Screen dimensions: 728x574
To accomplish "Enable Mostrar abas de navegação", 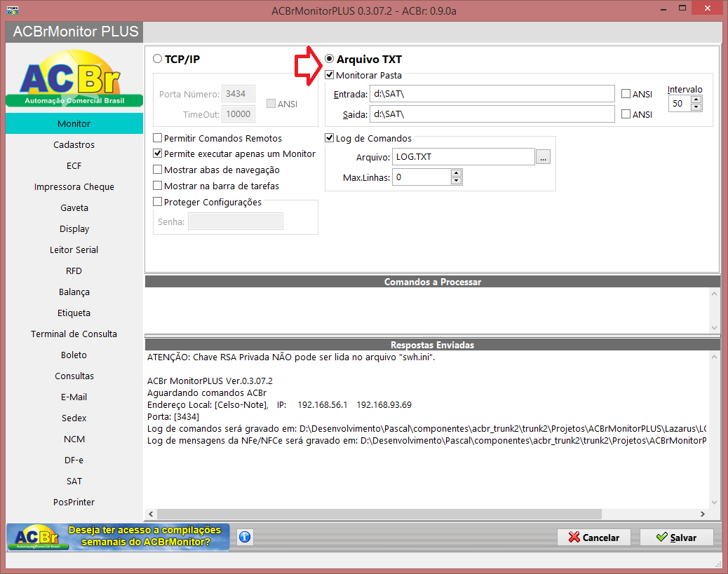I will (x=157, y=170).
